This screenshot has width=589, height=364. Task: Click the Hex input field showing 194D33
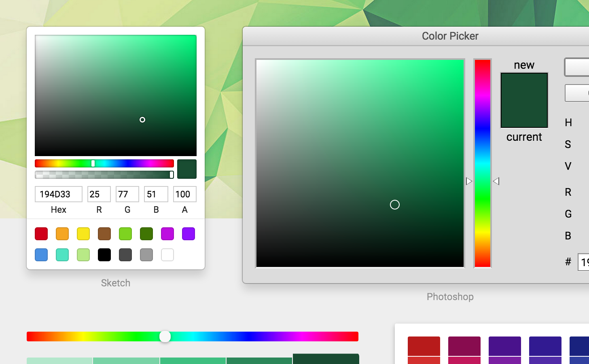click(x=59, y=194)
